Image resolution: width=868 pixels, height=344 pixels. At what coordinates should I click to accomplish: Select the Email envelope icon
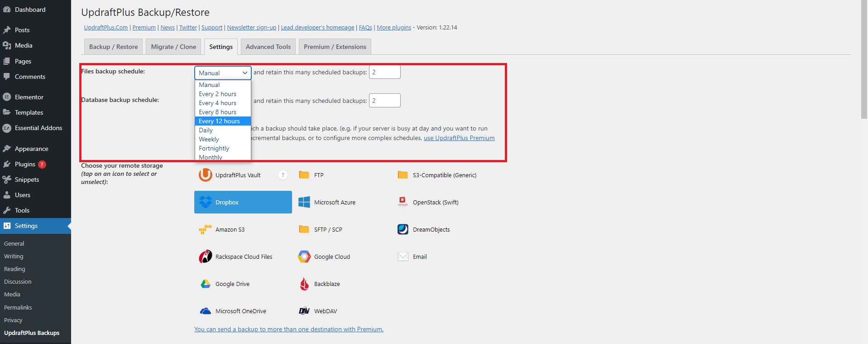click(403, 257)
